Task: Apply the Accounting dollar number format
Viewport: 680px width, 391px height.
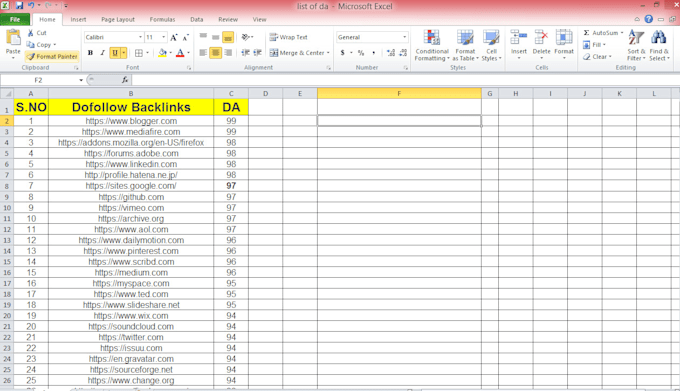Action: click(x=343, y=53)
